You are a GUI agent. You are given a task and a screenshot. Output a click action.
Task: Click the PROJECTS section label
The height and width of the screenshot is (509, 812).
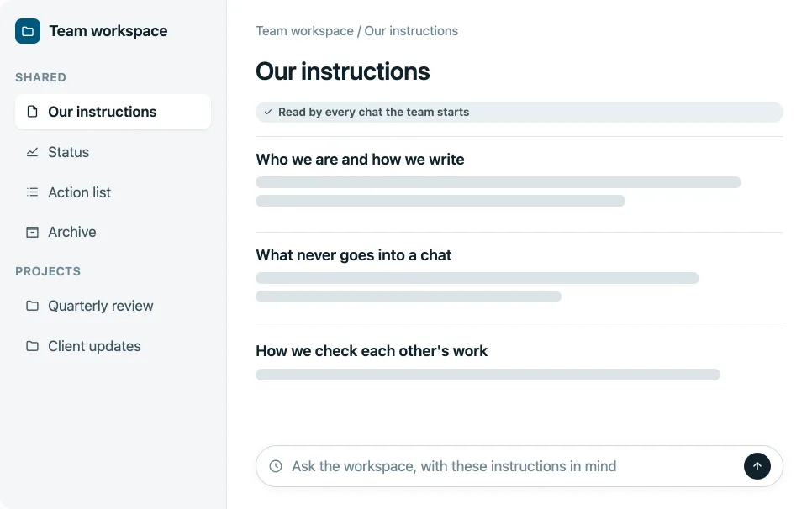pos(48,271)
